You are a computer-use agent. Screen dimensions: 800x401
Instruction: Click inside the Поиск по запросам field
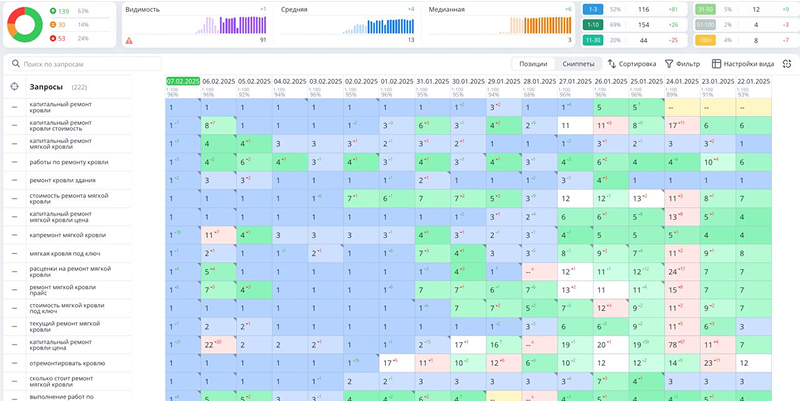coord(85,64)
